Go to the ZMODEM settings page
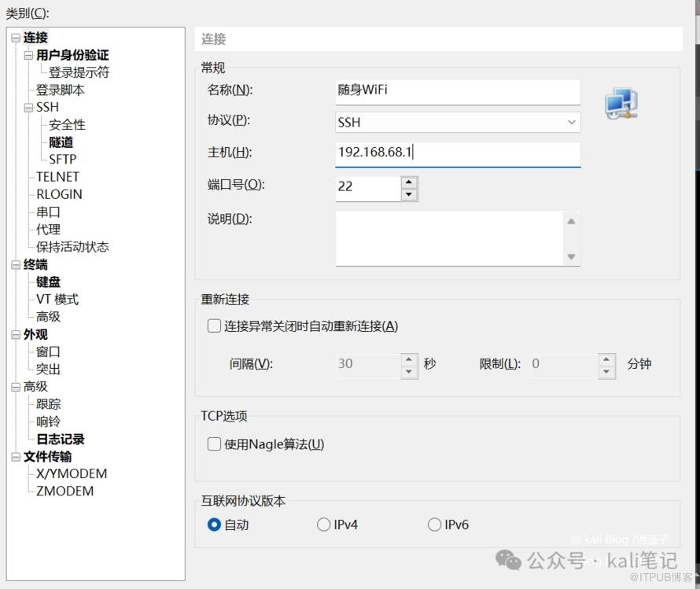 click(x=64, y=491)
